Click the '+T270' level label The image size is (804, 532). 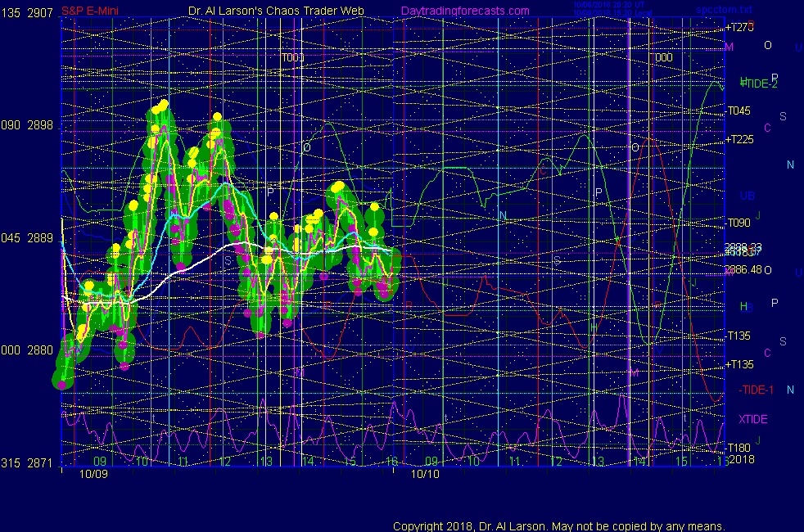739,27
